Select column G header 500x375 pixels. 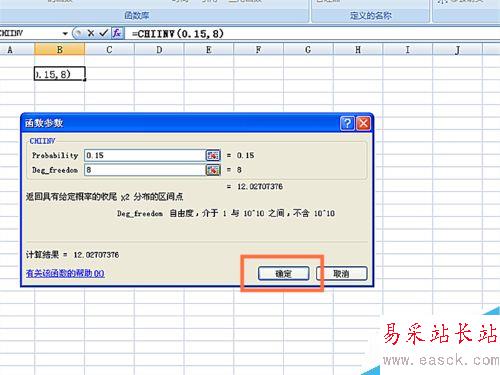point(308,50)
